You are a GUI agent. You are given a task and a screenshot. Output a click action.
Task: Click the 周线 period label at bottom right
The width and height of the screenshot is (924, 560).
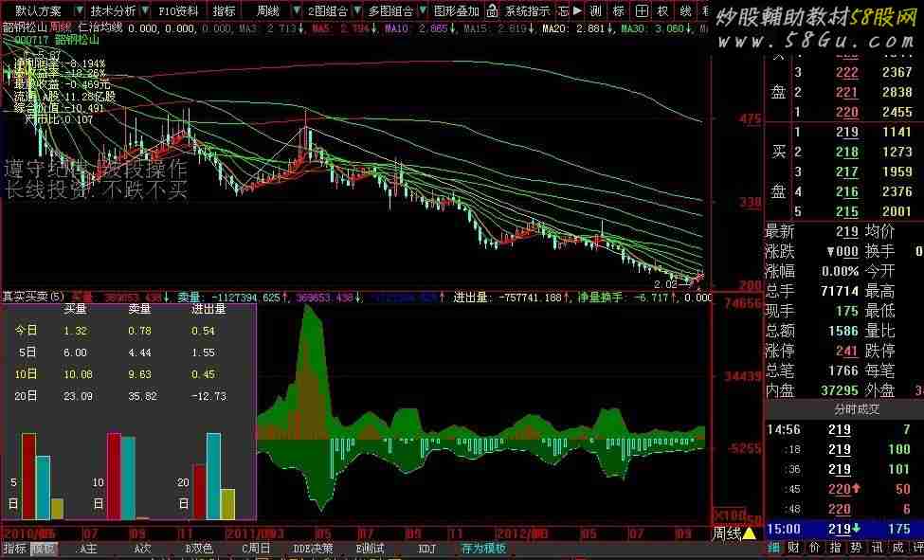[727, 534]
